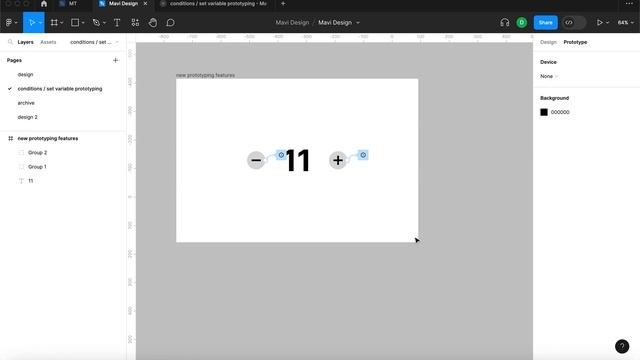Open the Resources tool
Screen dimensions: 640x360
click(x=135, y=23)
